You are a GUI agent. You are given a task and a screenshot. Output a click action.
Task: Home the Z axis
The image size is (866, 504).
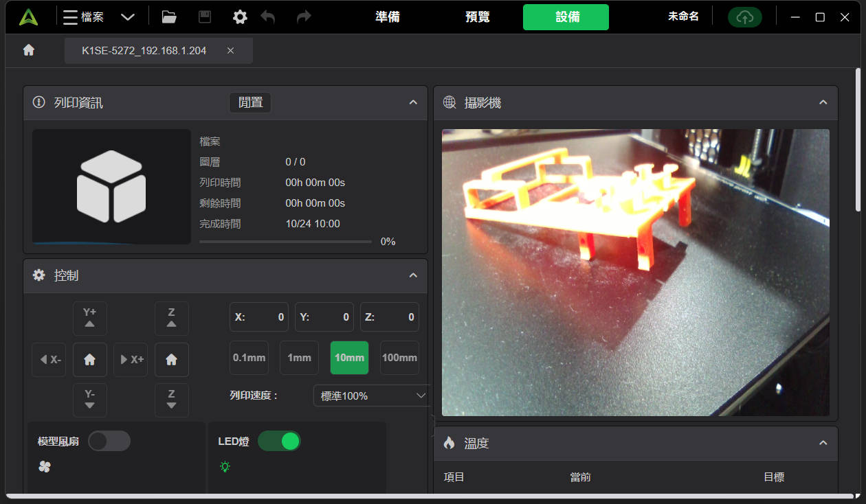point(172,360)
